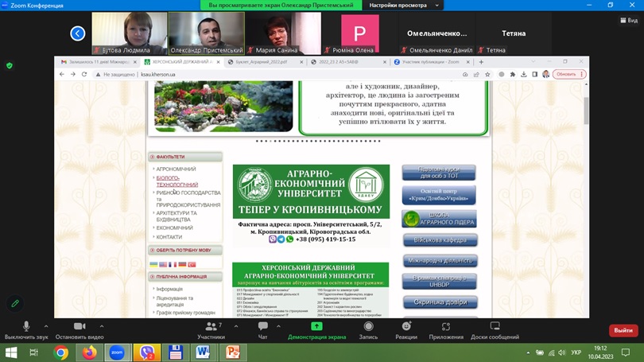
Task: Select Тетяна participant tile
Action: (x=514, y=33)
